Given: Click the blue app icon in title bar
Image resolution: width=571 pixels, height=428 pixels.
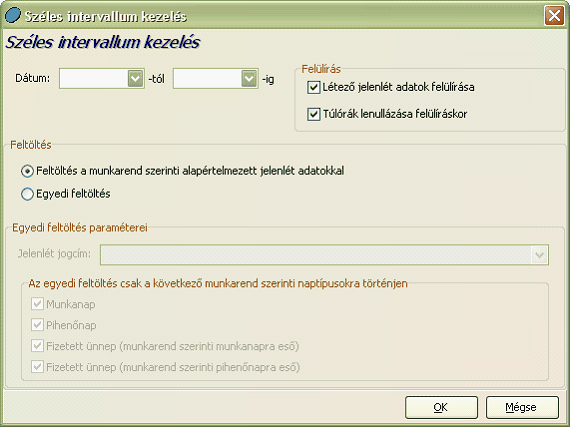Looking at the screenshot, I should click(12, 16).
